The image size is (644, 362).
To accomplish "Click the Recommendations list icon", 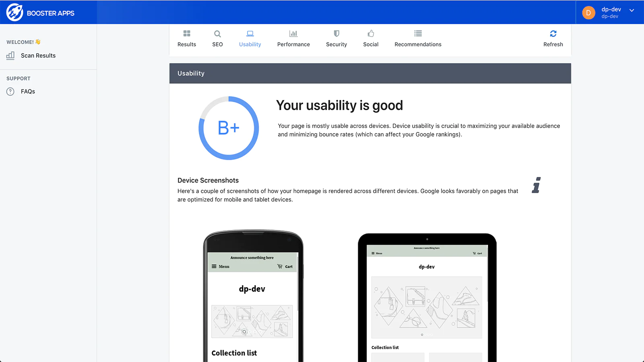I will (418, 33).
